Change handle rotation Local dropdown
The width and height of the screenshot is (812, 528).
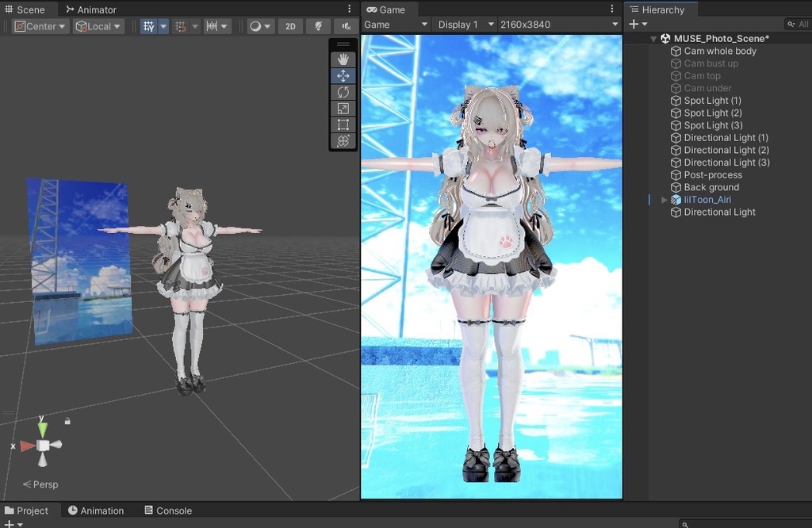tap(98, 26)
